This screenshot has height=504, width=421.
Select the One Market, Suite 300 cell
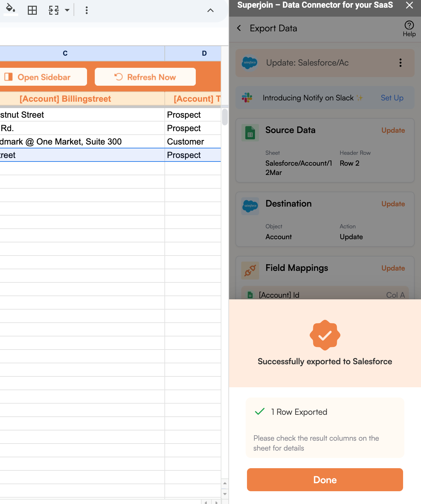coord(82,142)
